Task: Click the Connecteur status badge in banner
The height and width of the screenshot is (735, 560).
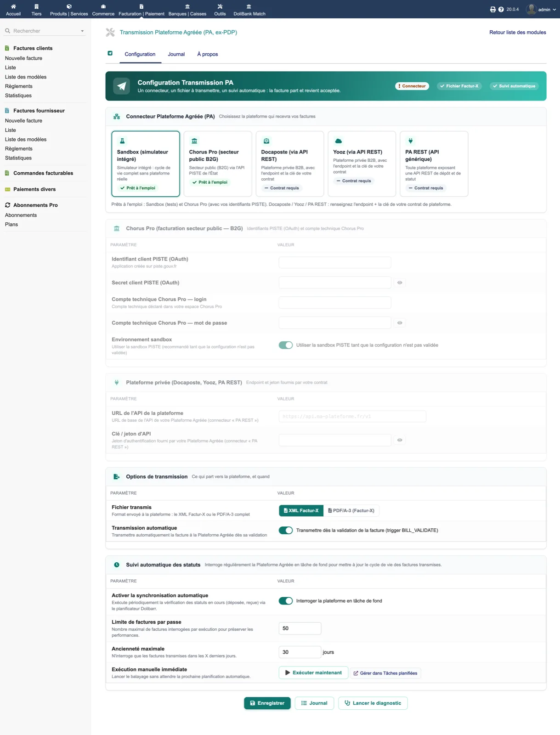Action: [412, 86]
